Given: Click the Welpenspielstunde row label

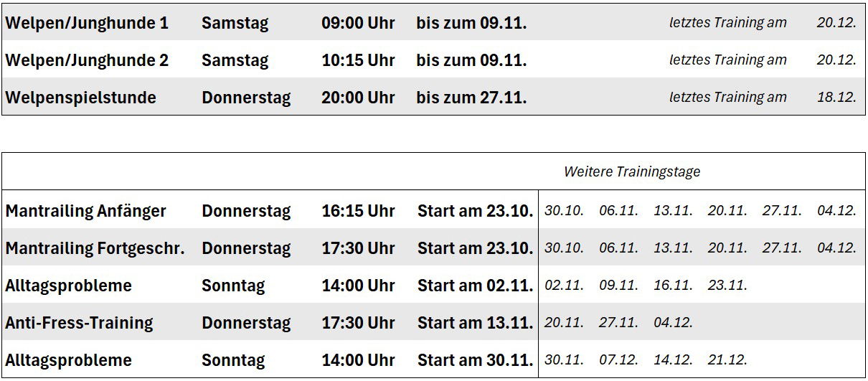Looking at the screenshot, I should [80, 98].
